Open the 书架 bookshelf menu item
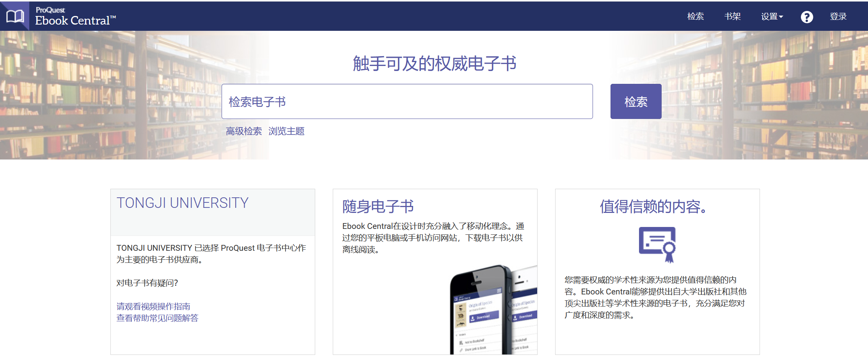The image size is (868, 358). [733, 16]
